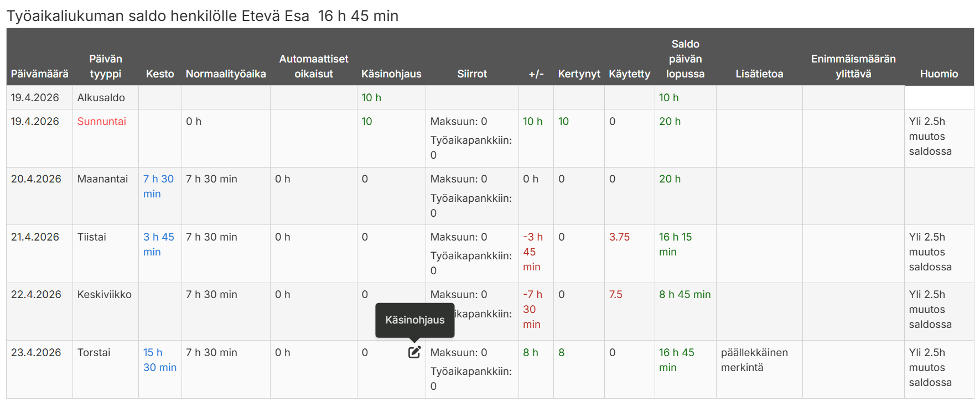Click the dark Käsinohjaus tooltip bubble
The width and height of the screenshot is (980, 402).
pos(414,320)
